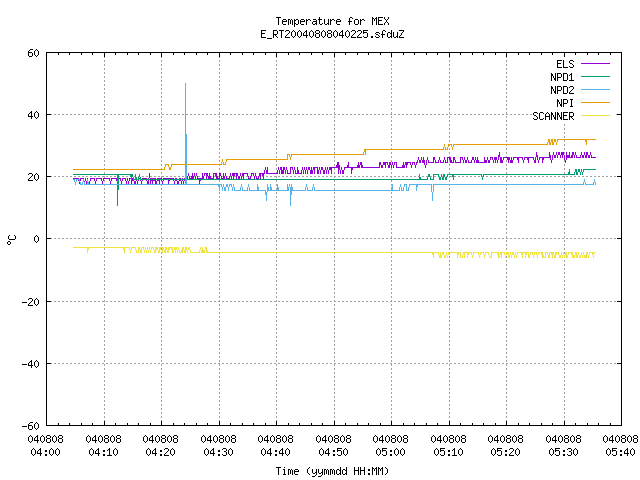Click the tall blue NPD2 spike peak
Viewport: 640px width, 480px height.
(x=185, y=84)
